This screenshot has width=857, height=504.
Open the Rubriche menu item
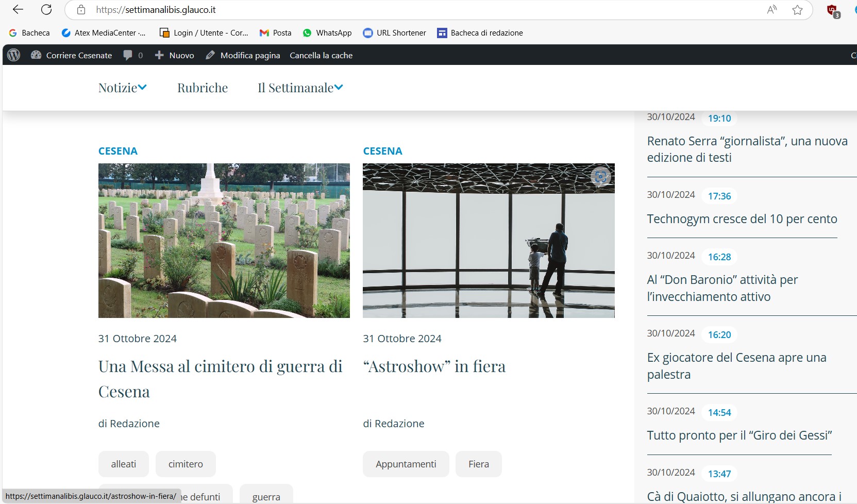203,88
